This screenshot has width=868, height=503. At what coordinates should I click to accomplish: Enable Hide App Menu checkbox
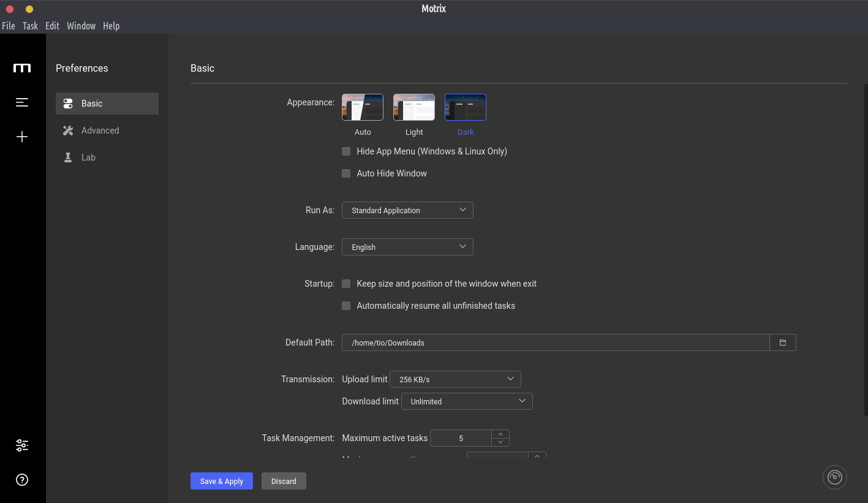click(x=346, y=151)
